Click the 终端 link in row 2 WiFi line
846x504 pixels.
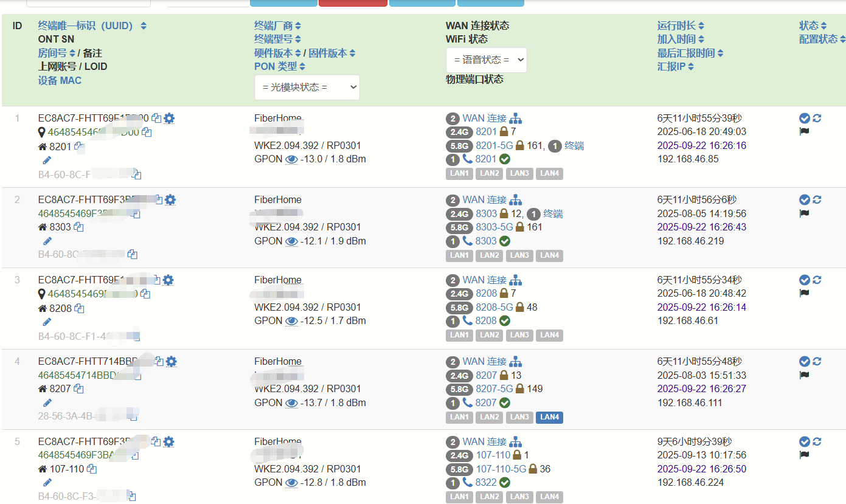pyautogui.click(x=553, y=213)
